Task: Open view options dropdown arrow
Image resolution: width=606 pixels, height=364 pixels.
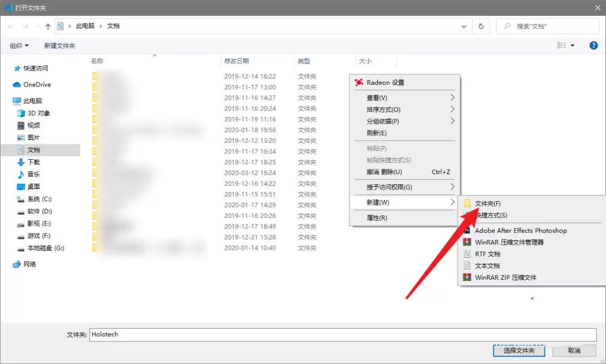Action: (573, 45)
